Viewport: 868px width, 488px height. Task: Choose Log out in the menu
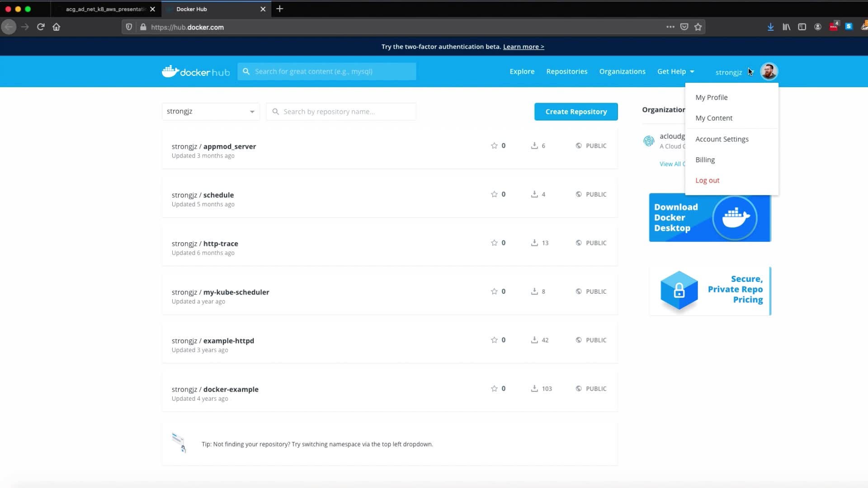708,180
